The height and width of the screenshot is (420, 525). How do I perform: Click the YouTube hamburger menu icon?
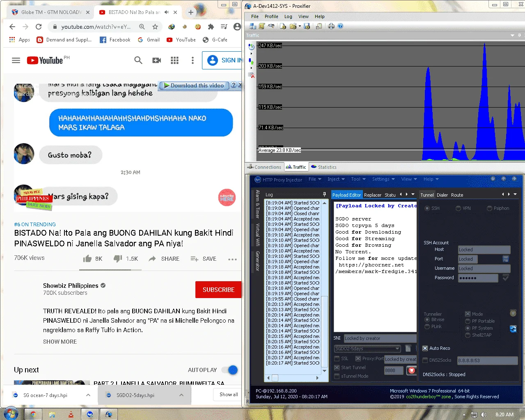(16, 60)
